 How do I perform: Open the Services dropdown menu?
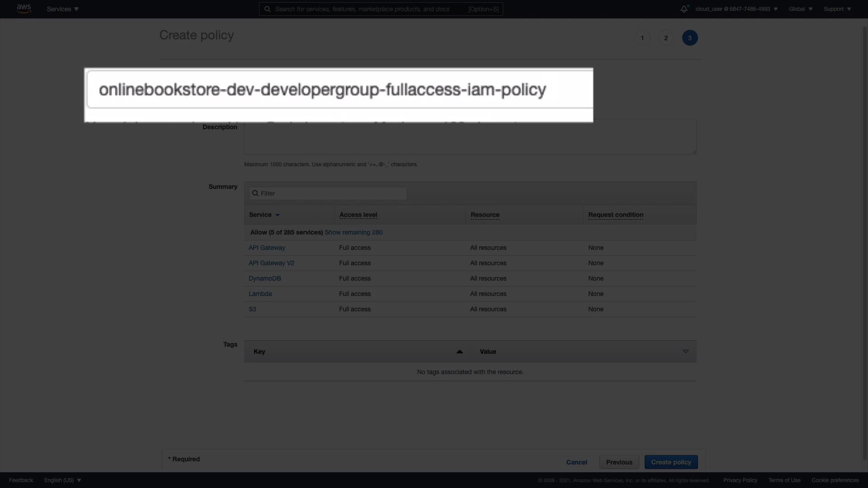pyautogui.click(x=62, y=9)
